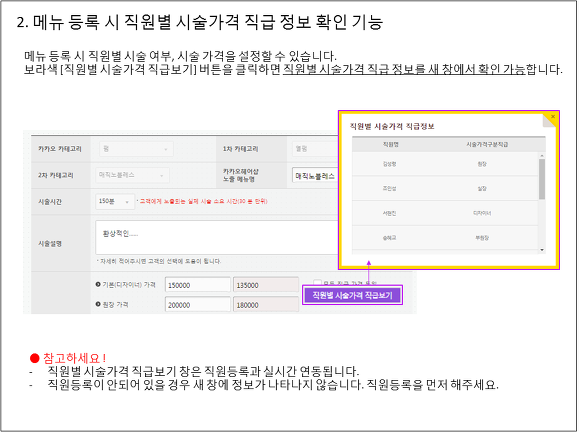The image size is (580, 435).
Task: Close the 직원별 시술가격 직급정보 popup
Action: [x=553, y=117]
